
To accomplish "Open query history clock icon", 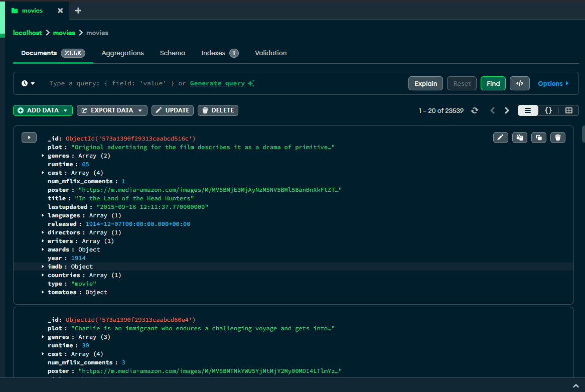I will (x=28, y=83).
